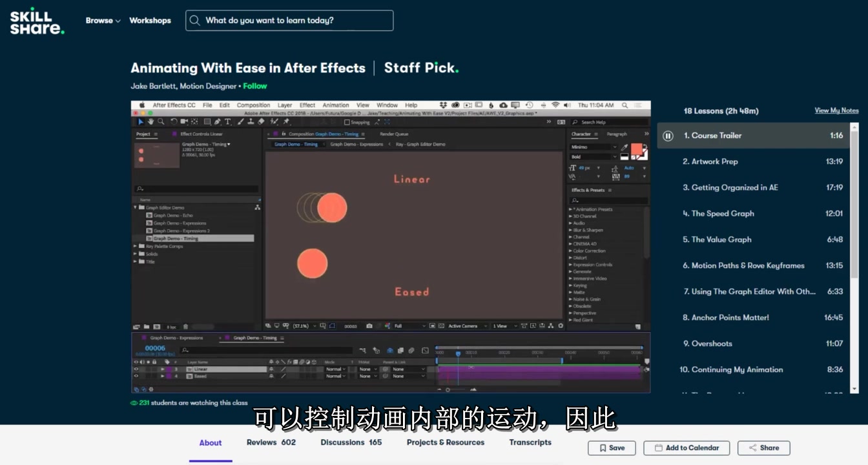Open the Graph Editor from the timeline icon
The image size is (868, 465).
[425, 350]
